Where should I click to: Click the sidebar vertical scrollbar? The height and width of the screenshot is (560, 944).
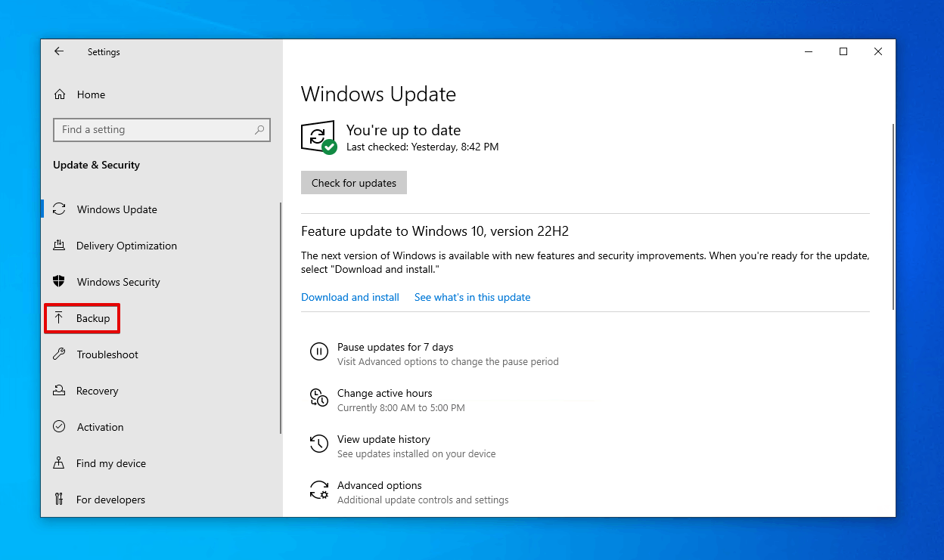point(281,317)
